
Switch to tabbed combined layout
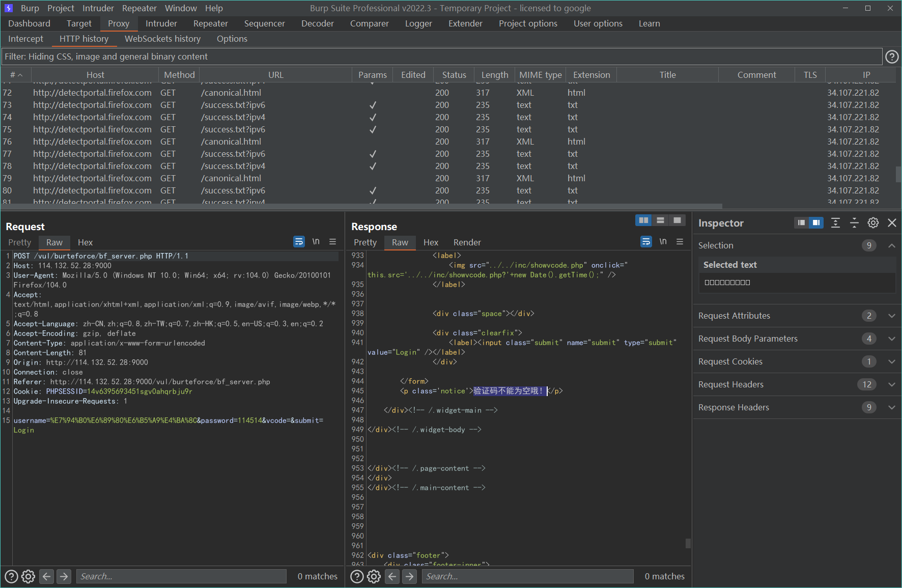677,220
